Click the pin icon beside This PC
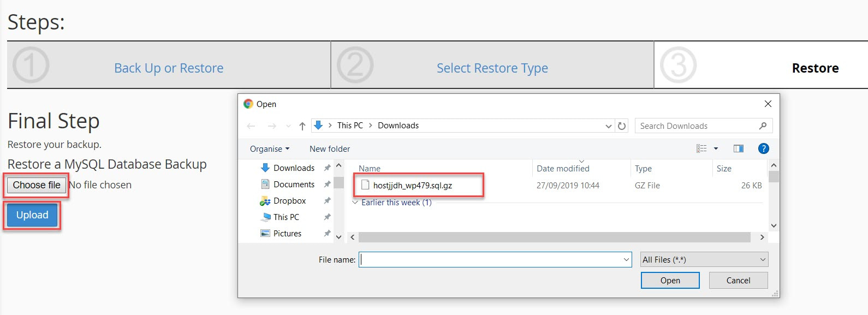Viewport: 868px width, 315px height. point(327,217)
